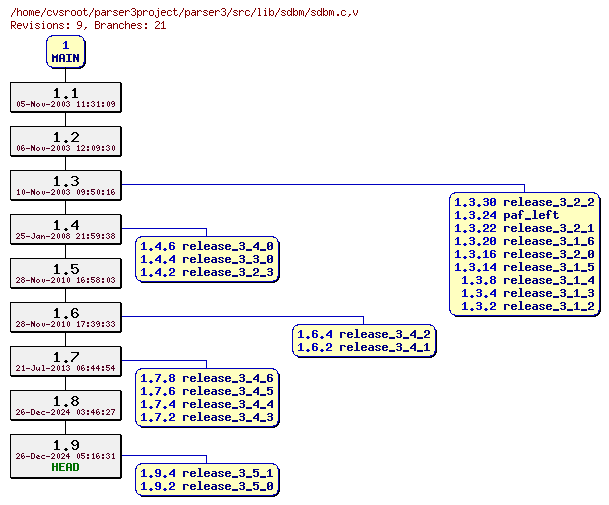Open the MAIN branch node
This screenshot has width=609, height=505.
point(66,52)
